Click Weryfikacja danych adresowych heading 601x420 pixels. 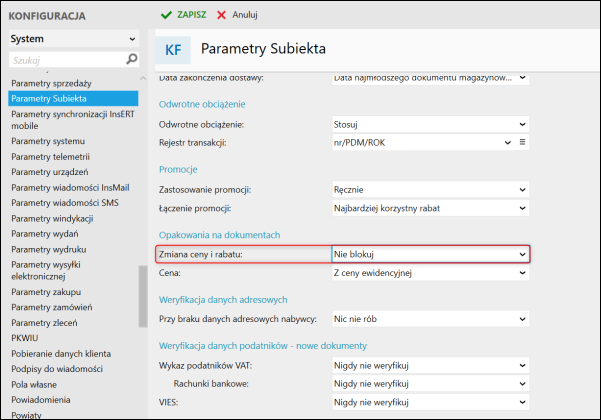pyautogui.click(x=223, y=300)
